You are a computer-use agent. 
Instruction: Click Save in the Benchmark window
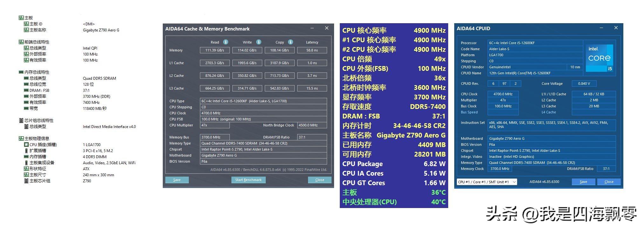pyautogui.click(x=177, y=180)
